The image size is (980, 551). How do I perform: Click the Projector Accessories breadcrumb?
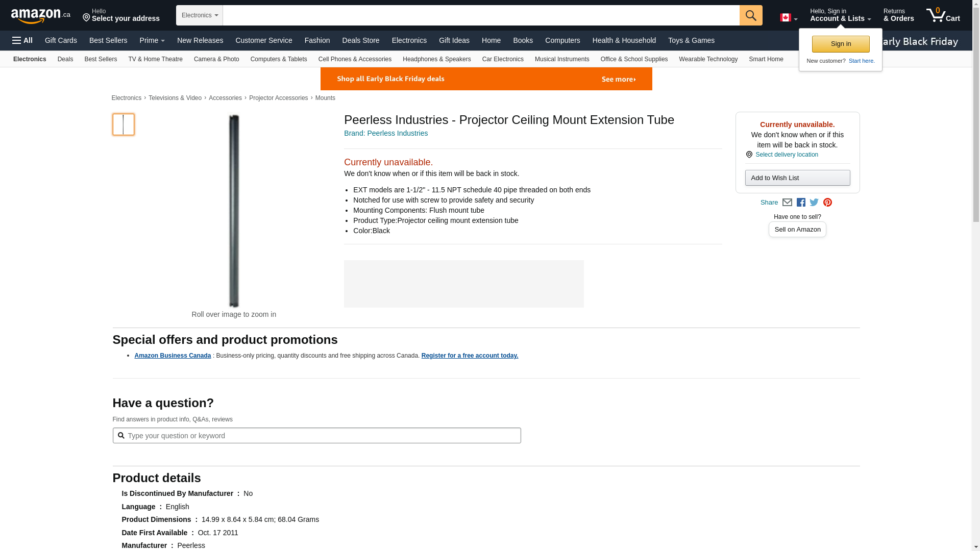278,98
